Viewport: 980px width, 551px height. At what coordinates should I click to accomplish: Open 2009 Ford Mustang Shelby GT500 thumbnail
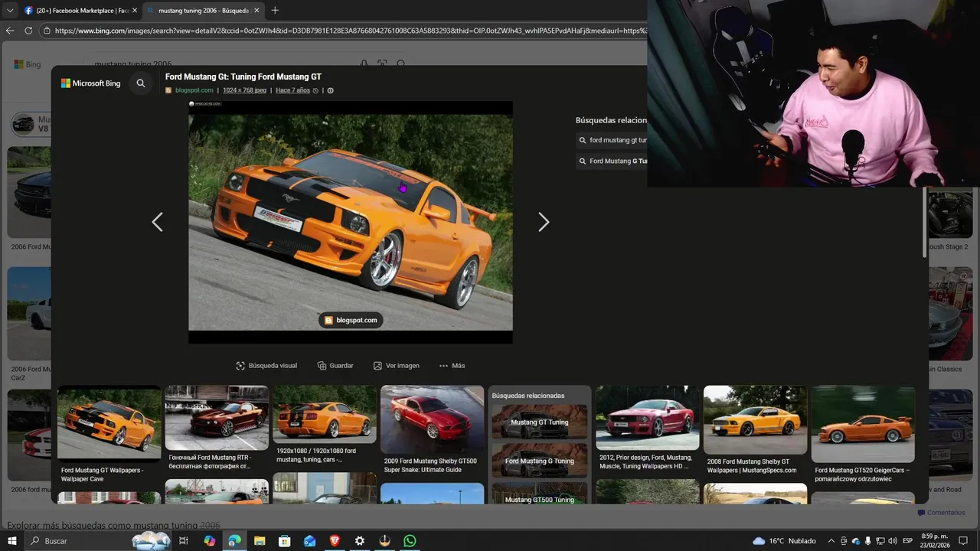(433, 419)
